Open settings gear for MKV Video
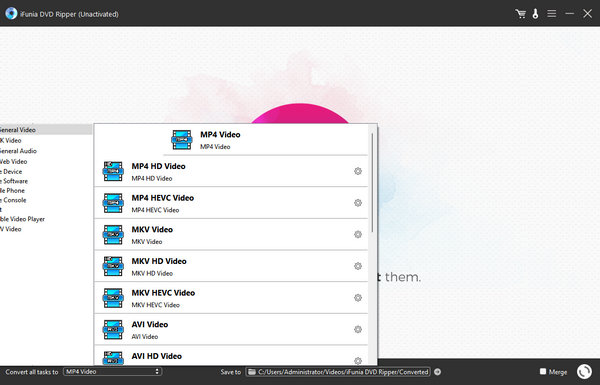The image size is (600, 385). [x=358, y=234]
